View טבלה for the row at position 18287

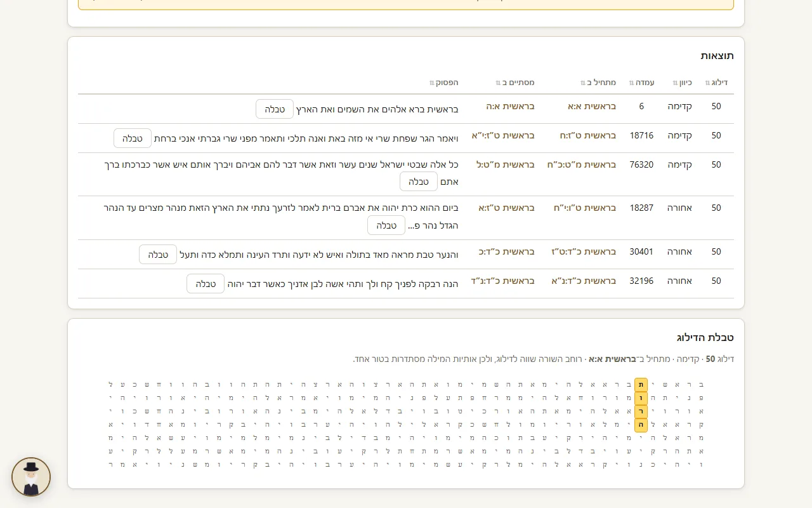point(386,225)
